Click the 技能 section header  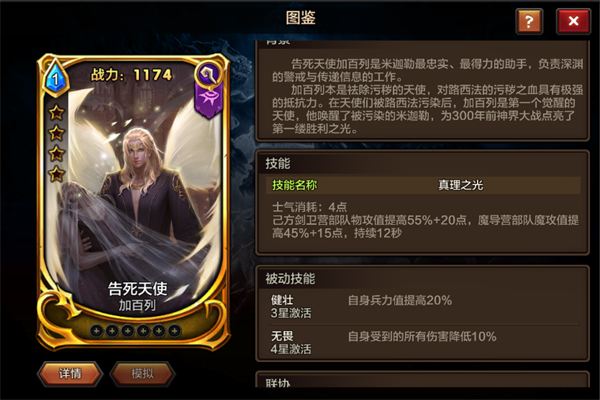[278, 163]
